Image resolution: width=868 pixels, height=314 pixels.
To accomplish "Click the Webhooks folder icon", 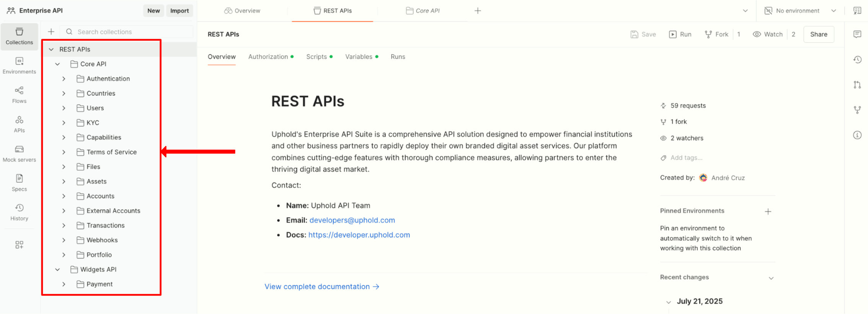I will click(x=80, y=240).
